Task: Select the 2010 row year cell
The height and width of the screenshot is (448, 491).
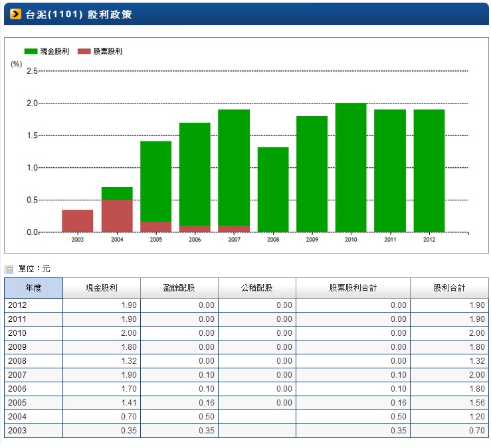Action: pyautogui.click(x=33, y=333)
